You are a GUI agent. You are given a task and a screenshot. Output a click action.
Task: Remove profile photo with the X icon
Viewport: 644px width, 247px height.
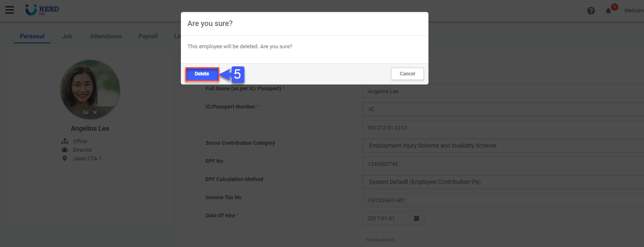coord(95,112)
